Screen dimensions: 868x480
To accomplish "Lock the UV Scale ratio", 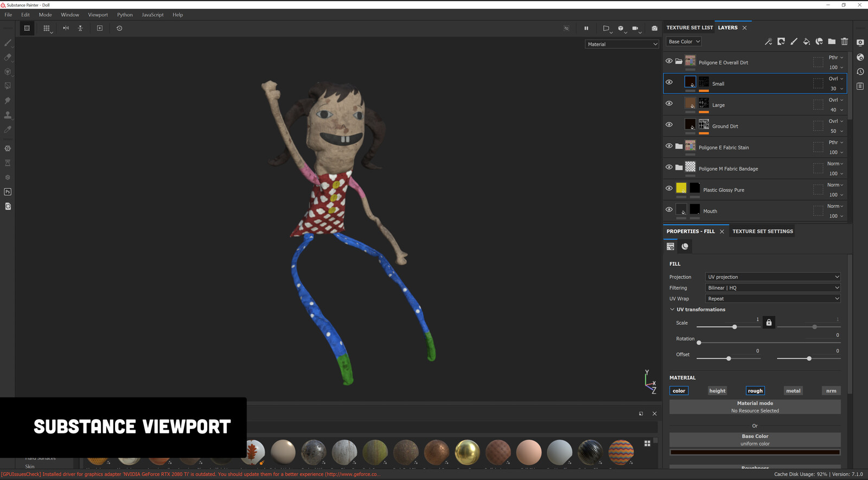I will [x=769, y=322].
